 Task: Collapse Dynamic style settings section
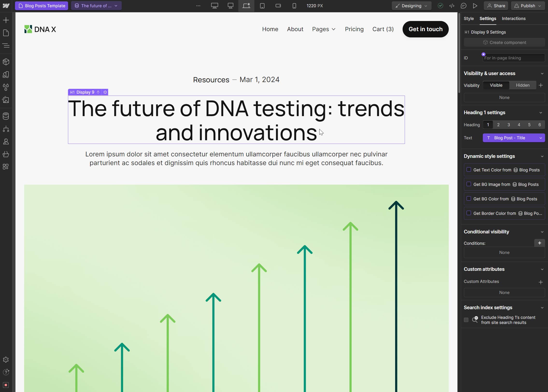click(542, 156)
